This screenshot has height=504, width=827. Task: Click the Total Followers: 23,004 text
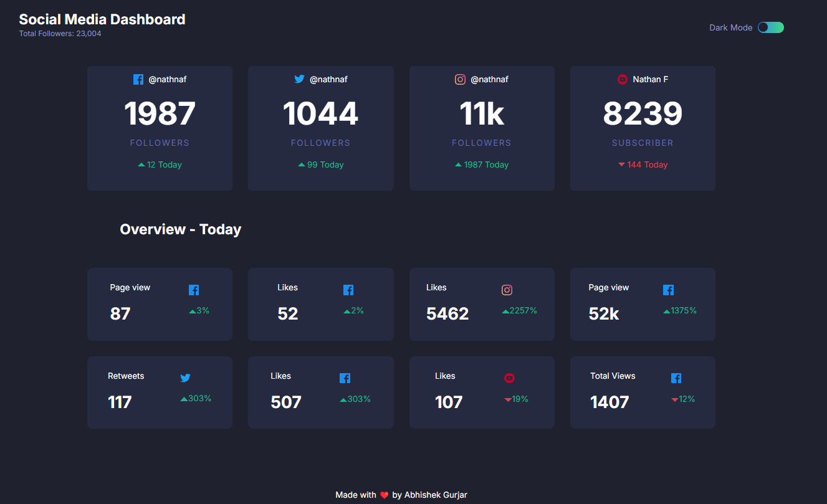[60, 34]
